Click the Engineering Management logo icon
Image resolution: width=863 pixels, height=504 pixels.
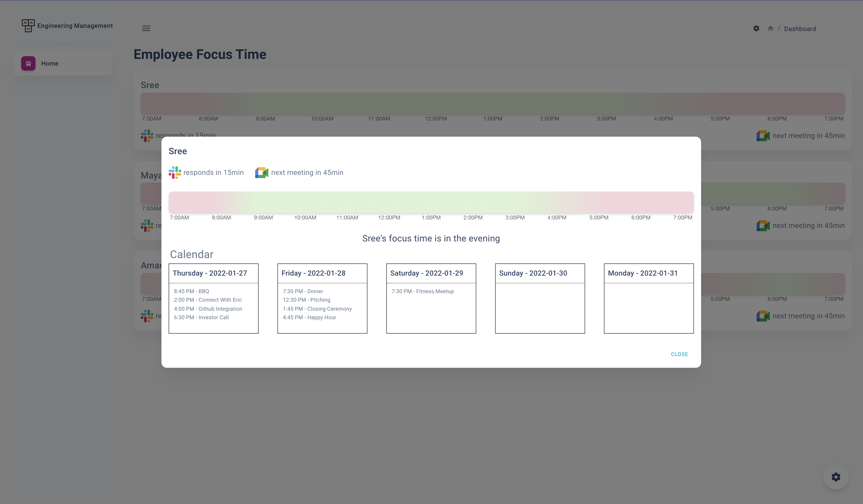[28, 26]
